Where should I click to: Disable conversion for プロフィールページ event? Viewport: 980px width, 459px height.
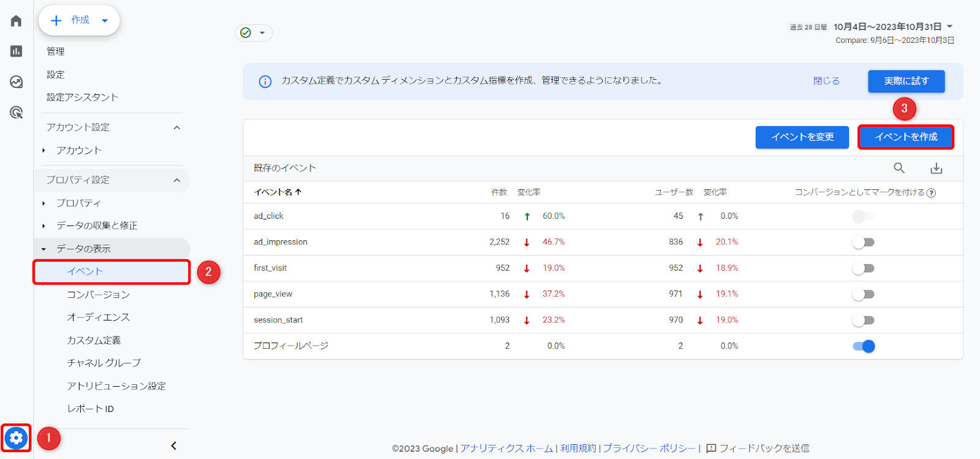(864, 346)
